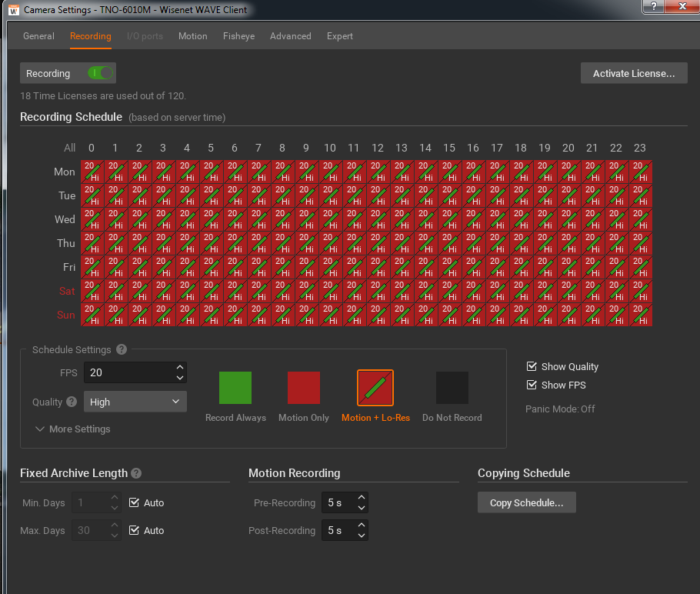Decrease the Post-Recording time

pos(362,536)
